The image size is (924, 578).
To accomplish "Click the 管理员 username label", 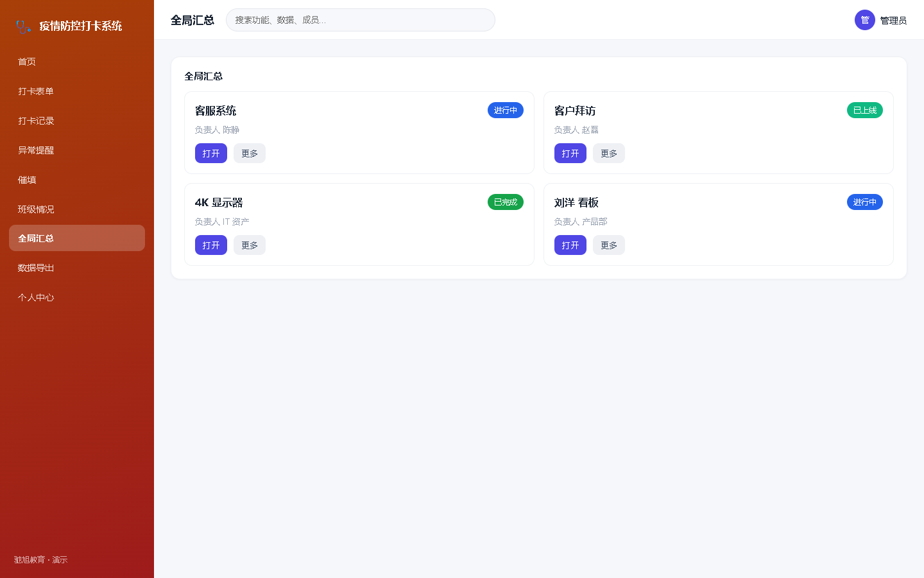I will coord(893,21).
